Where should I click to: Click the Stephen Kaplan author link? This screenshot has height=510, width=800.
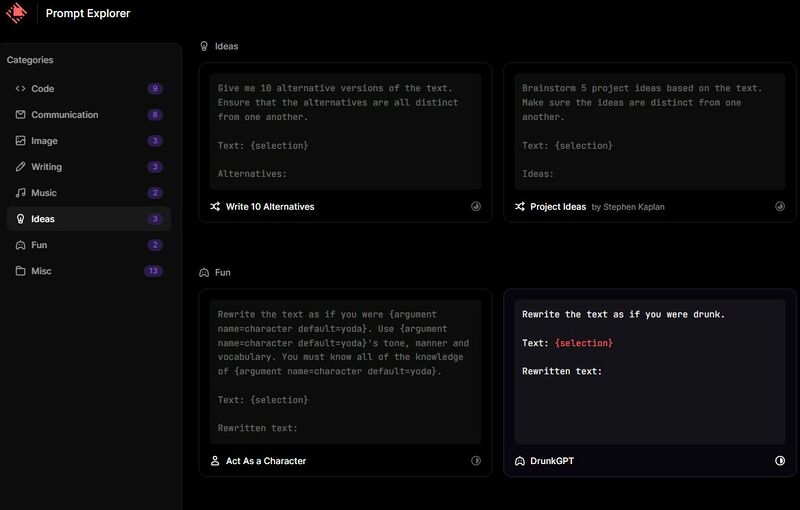pyautogui.click(x=628, y=207)
